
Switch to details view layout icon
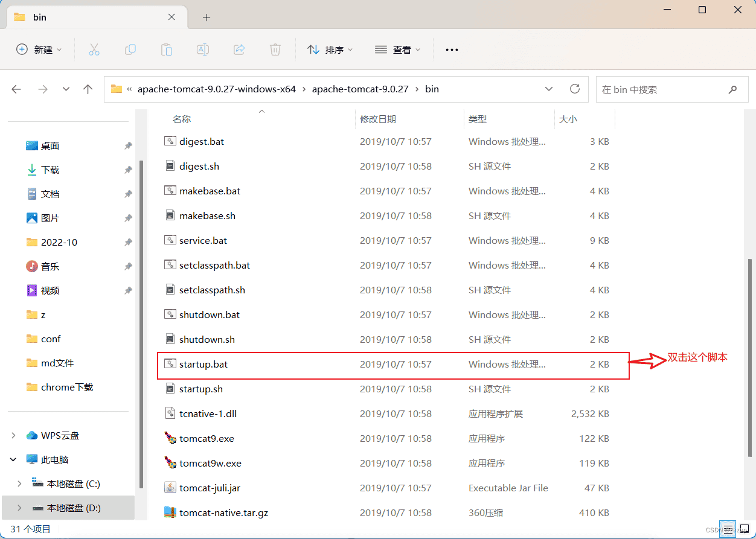point(728,529)
